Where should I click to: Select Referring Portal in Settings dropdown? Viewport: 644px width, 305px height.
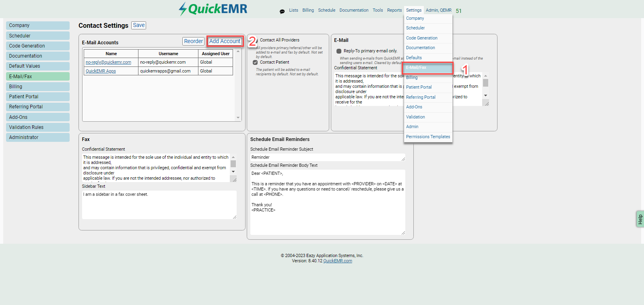click(x=428, y=98)
